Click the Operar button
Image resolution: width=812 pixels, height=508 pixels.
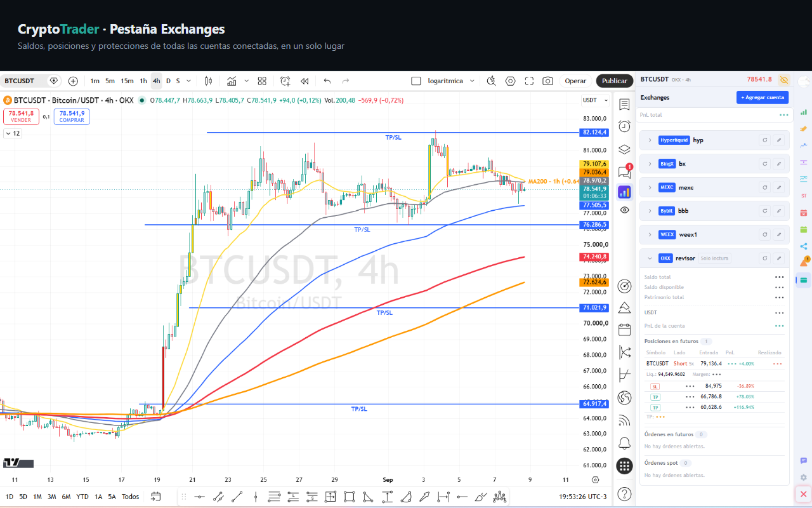[575, 81]
